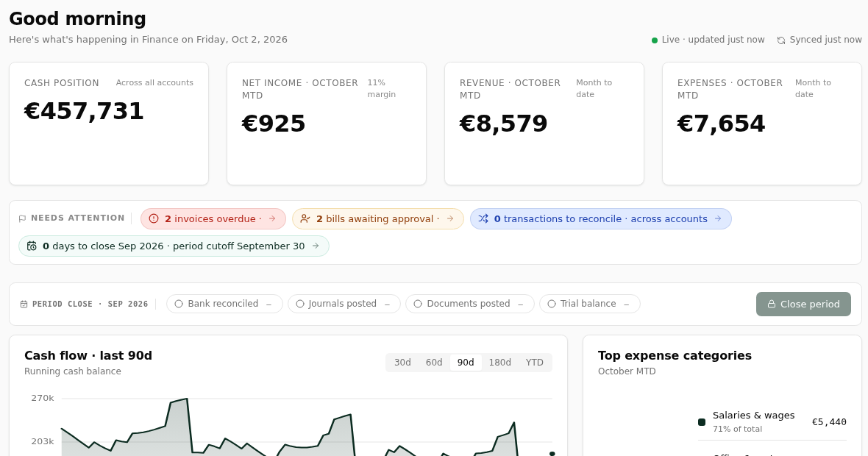Switch cash flow range to 60d

434,363
